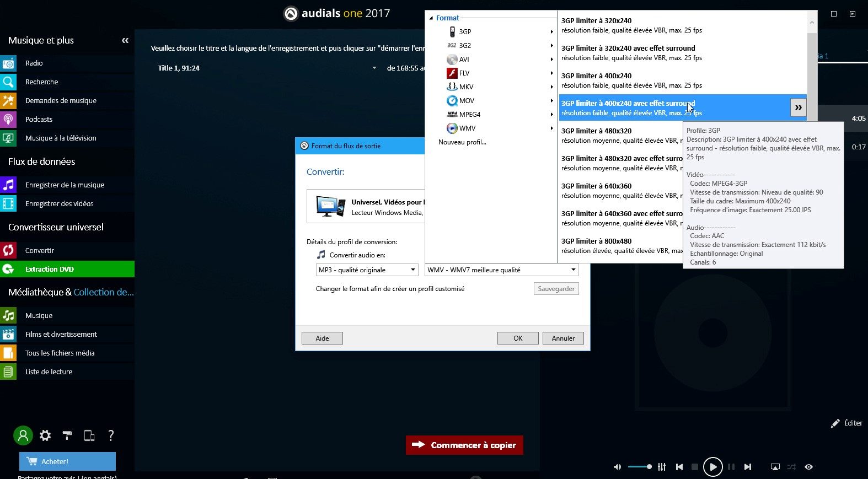868x479 pixels.
Task: Click the Podcasts sidebar icon
Action: pos(9,119)
